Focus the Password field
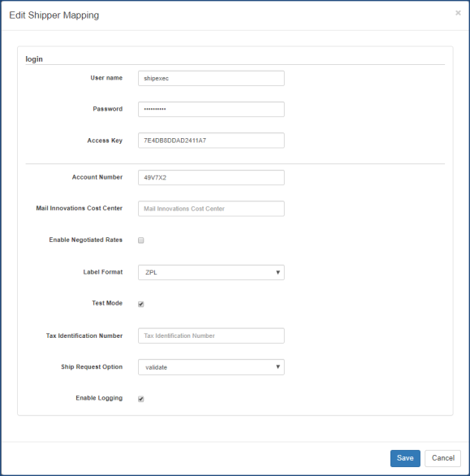Screen dimensions: 470x476 pos(211,110)
